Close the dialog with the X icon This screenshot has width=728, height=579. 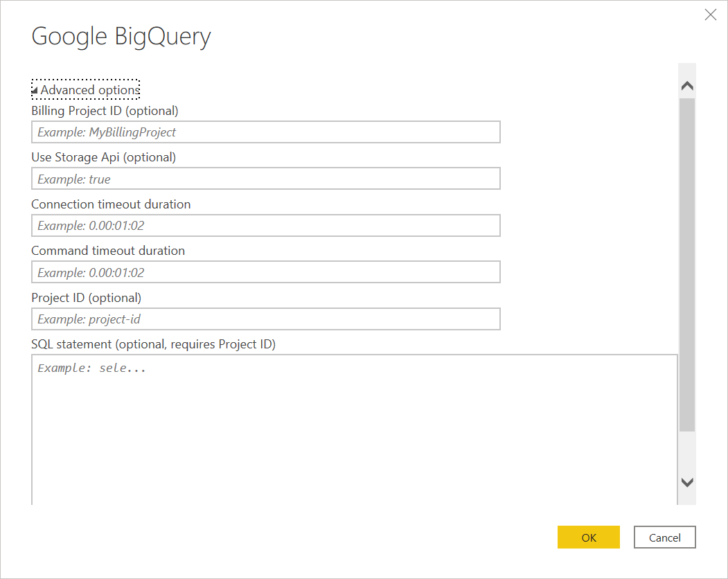[711, 15]
